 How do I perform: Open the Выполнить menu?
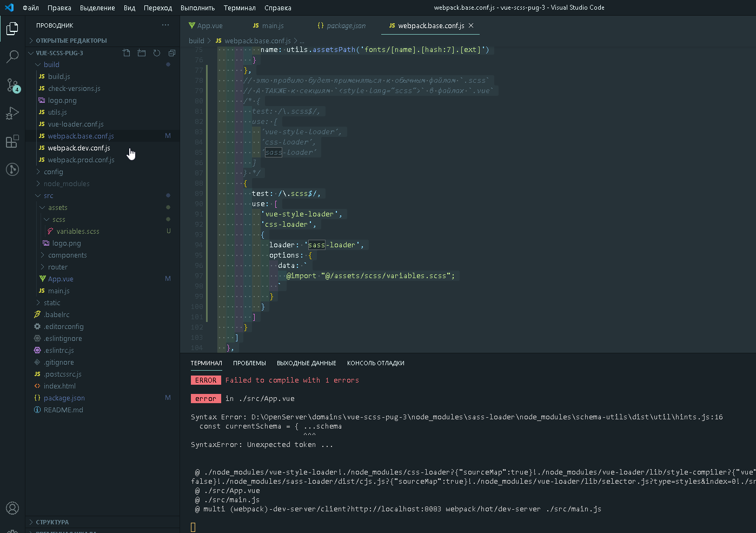[197, 8]
